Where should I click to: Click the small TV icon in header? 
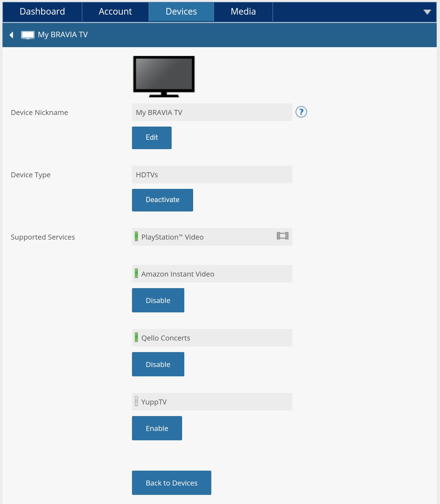tap(28, 35)
